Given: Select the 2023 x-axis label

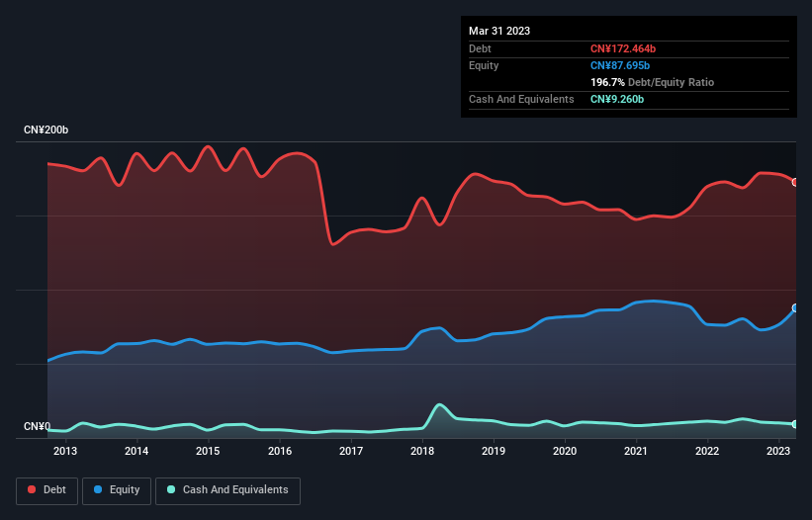Looking at the screenshot, I should pyautogui.click(x=777, y=451).
